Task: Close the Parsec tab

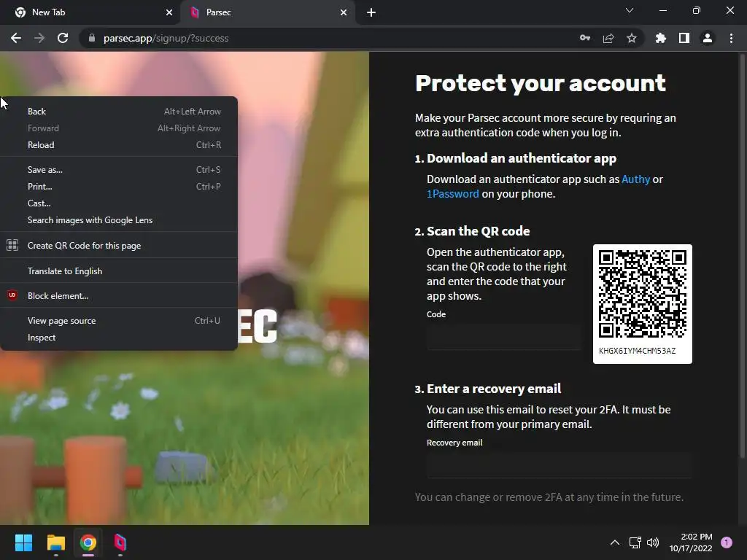Action: click(x=344, y=12)
